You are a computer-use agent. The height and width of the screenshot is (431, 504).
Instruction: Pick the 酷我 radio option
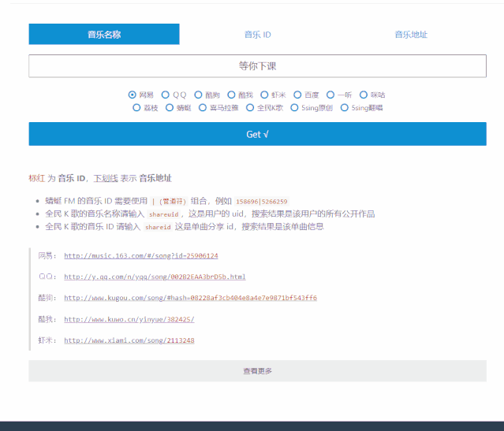click(x=231, y=95)
